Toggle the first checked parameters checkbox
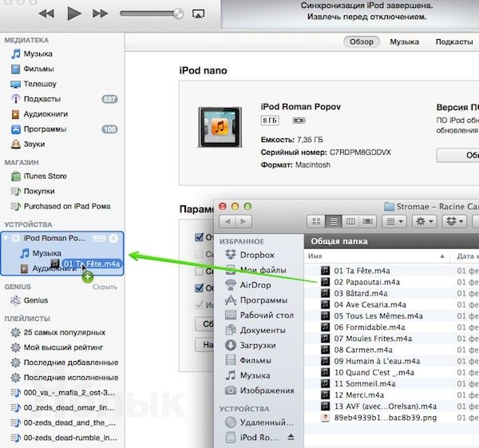 [x=199, y=237]
